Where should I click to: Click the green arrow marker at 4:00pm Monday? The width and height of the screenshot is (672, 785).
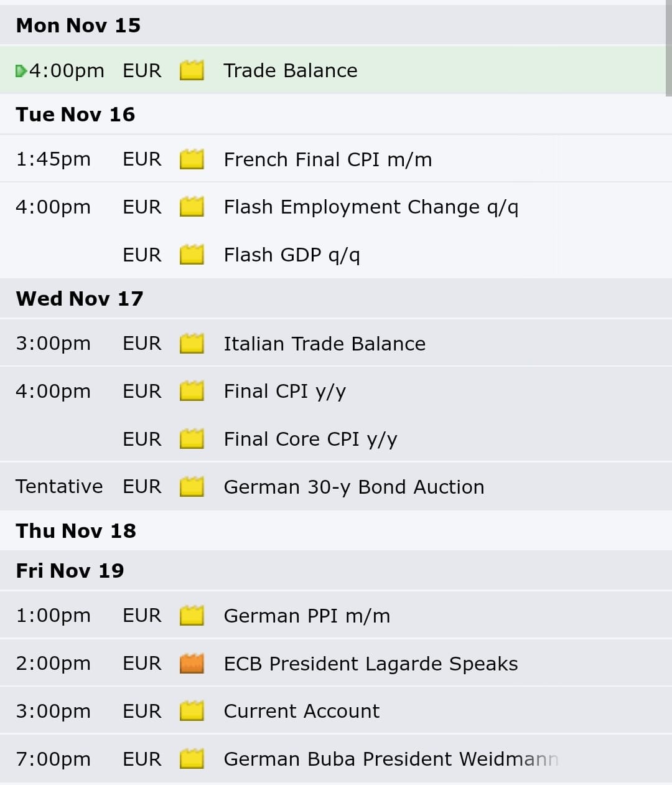tap(21, 71)
